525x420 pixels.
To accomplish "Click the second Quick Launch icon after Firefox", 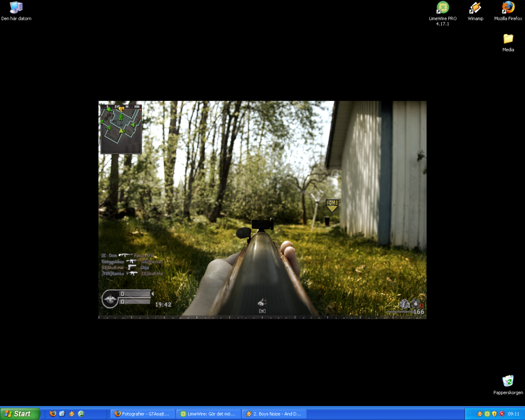I will 62,413.
